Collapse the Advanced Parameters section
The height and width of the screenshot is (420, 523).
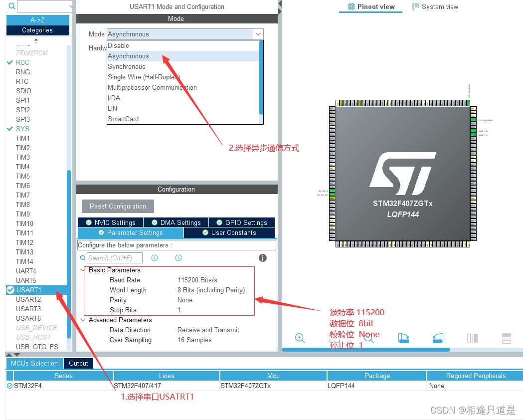tap(82, 320)
